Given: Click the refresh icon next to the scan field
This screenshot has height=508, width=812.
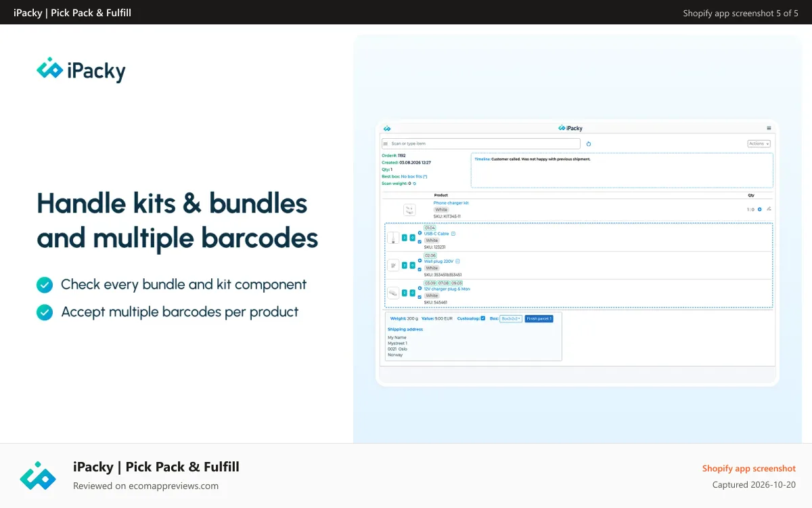Looking at the screenshot, I should (589, 144).
